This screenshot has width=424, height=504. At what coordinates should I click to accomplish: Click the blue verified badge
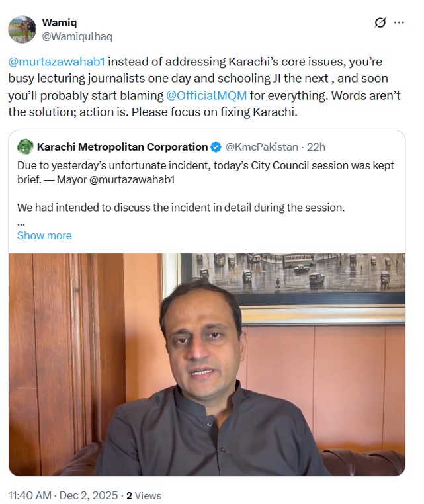[216, 147]
